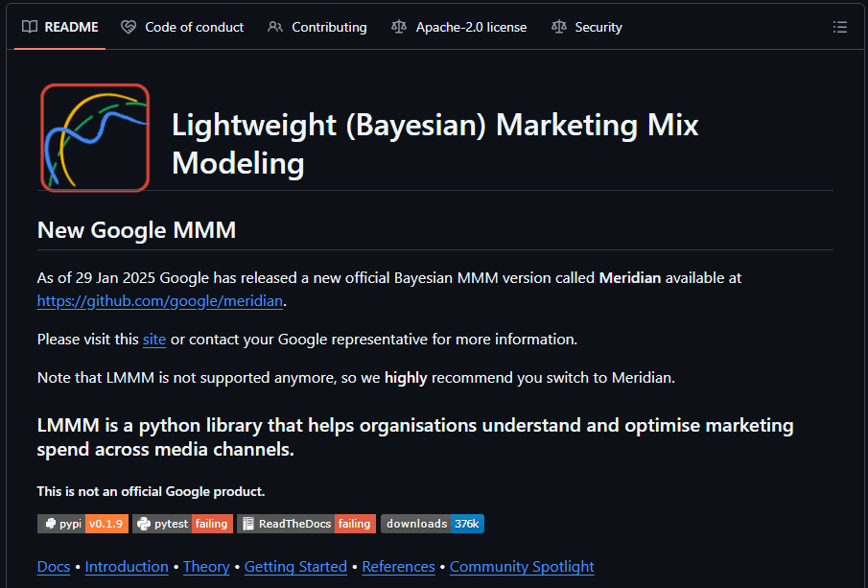Image resolution: width=868 pixels, height=588 pixels.
Task: Open the Contributing tab
Action: 317,27
